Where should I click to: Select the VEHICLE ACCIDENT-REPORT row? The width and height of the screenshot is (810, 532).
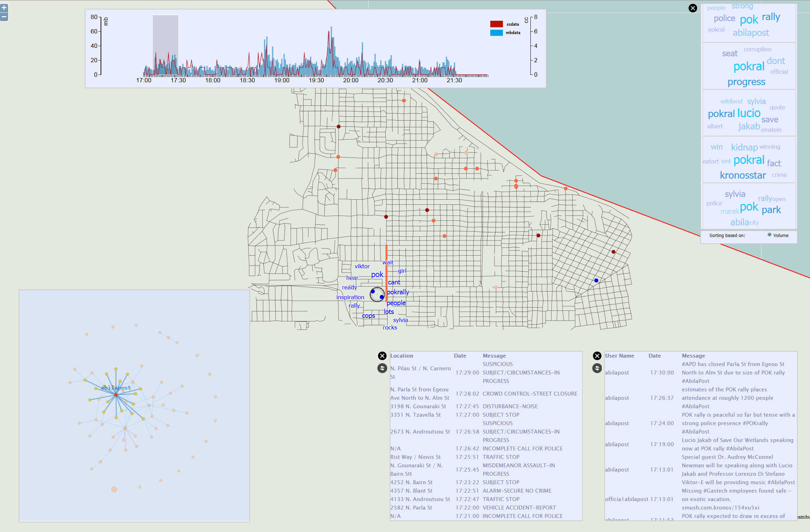pyautogui.click(x=486, y=508)
